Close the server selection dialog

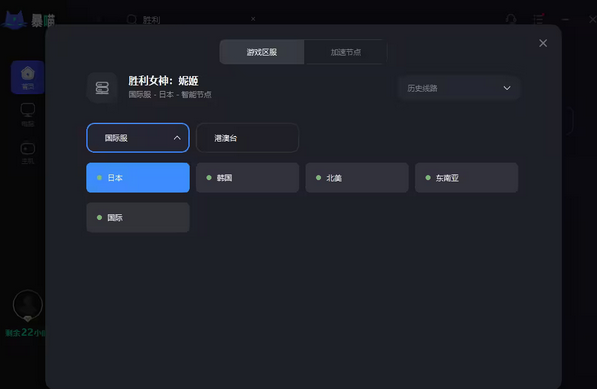[543, 43]
